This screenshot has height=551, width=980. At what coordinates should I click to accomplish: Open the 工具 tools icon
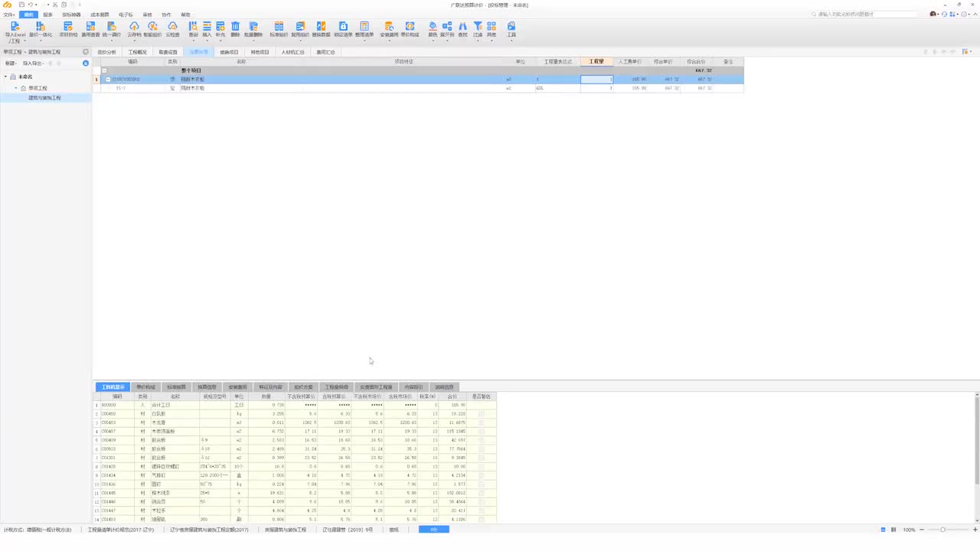coord(511,30)
